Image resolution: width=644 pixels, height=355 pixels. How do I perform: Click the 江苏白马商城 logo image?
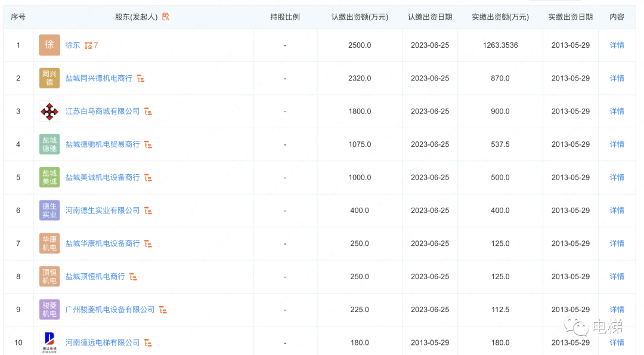[49, 111]
